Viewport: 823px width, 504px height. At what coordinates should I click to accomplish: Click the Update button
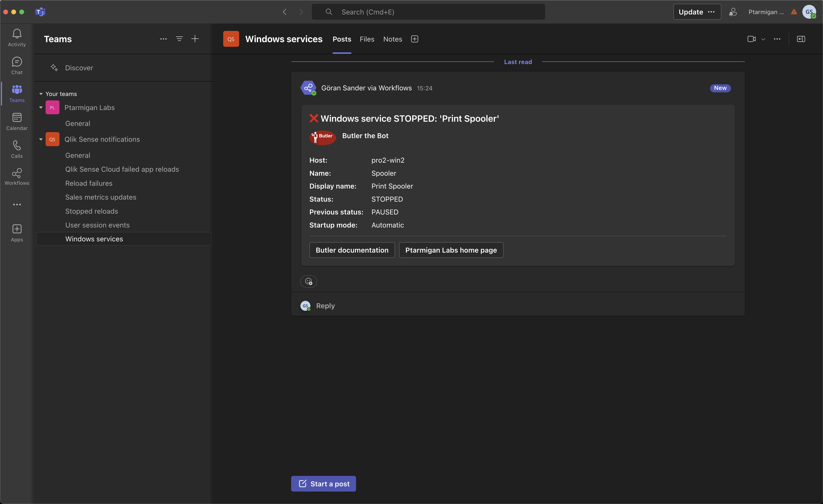pyautogui.click(x=691, y=12)
